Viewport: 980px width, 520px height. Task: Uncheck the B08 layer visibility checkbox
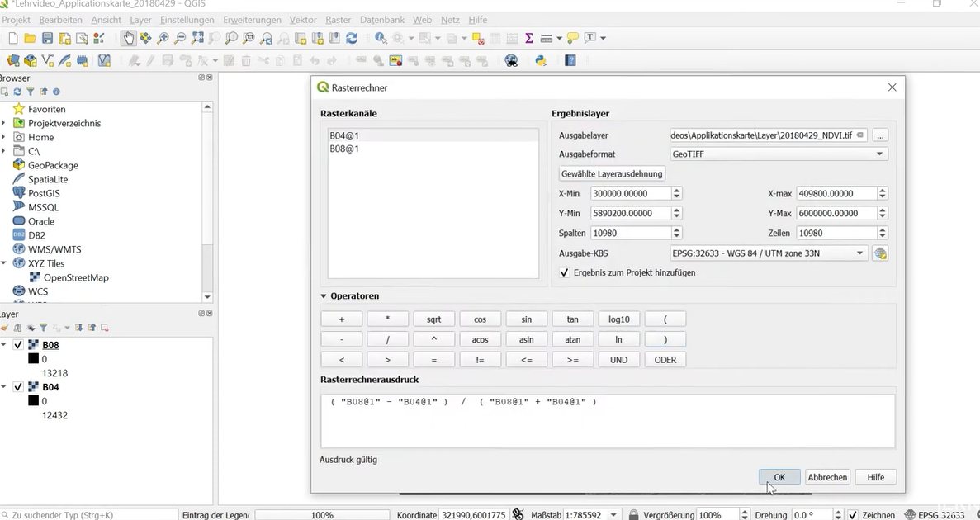click(x=18, y=345)
